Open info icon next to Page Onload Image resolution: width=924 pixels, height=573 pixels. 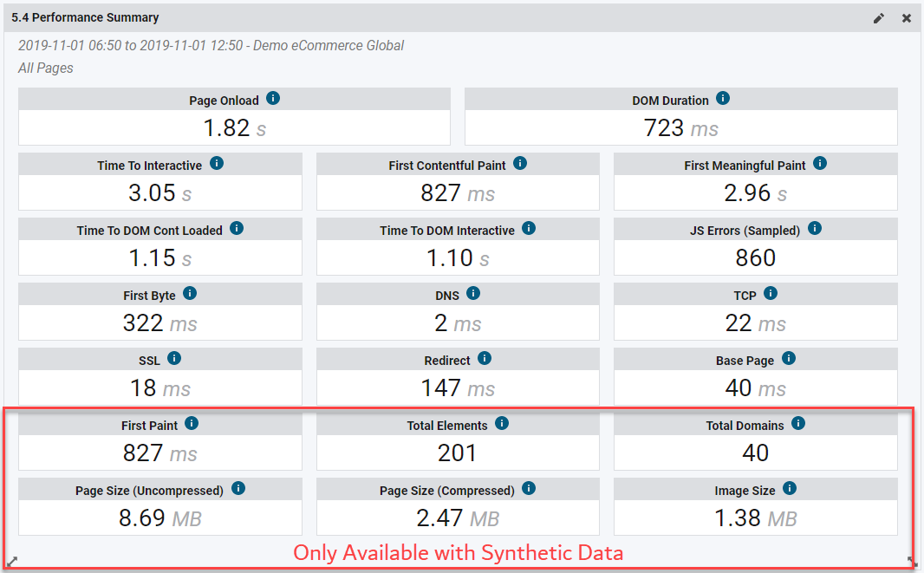coord(273,99)
